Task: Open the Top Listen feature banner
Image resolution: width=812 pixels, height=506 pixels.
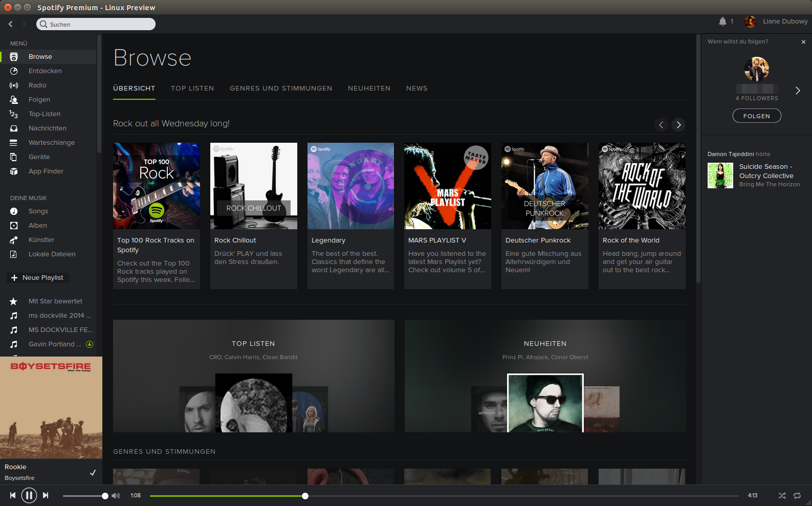Action: pyautogui.click(x=254, y=376)
